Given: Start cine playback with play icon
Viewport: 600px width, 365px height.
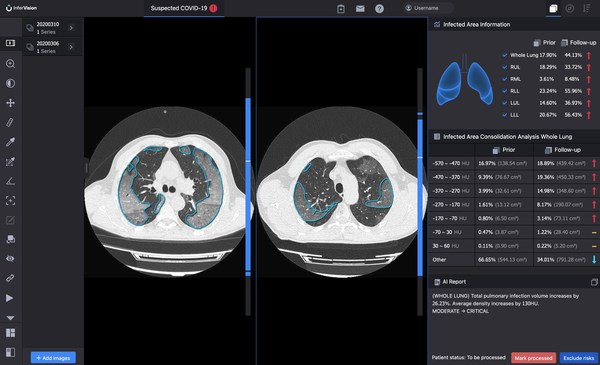Looking at the screenshot, I should (10, 298).
